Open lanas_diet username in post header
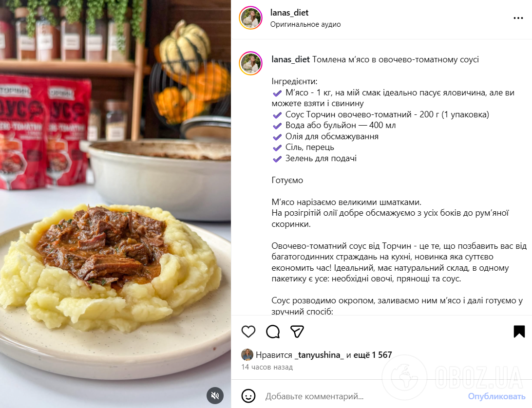Viewport: 532px width, 408px height. [x=289, y=13]
